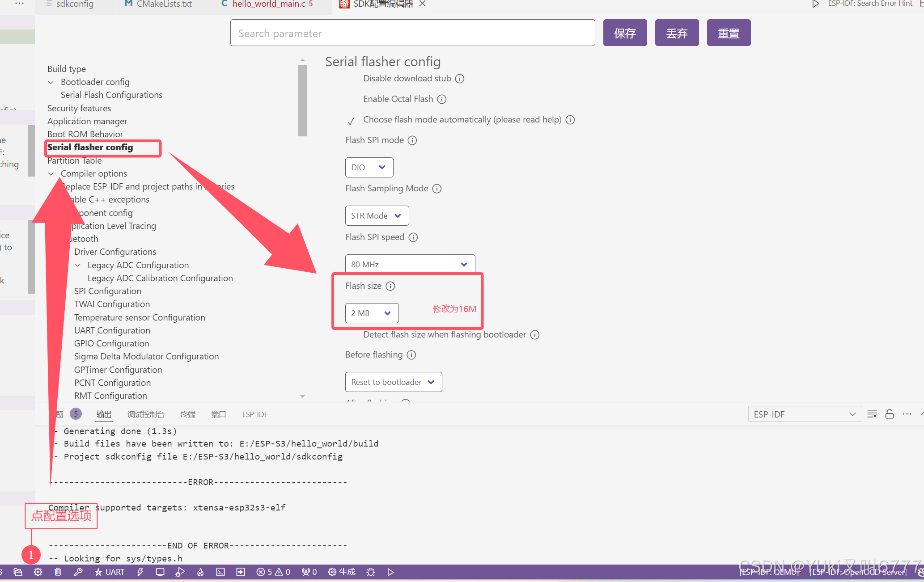Open the Flash size 2 MB dropdown
The width and height of the screenshot is (924, 582).
pos(372,313)
